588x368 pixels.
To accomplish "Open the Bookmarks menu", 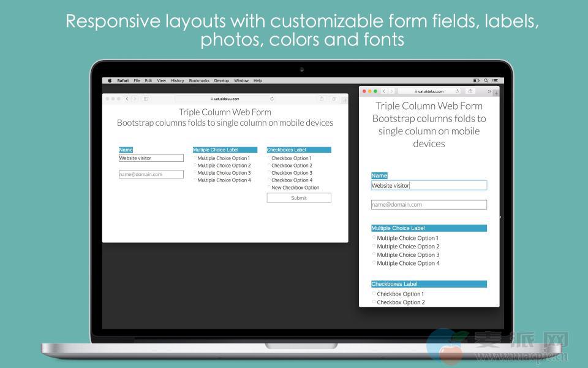I will click(199, 80).
